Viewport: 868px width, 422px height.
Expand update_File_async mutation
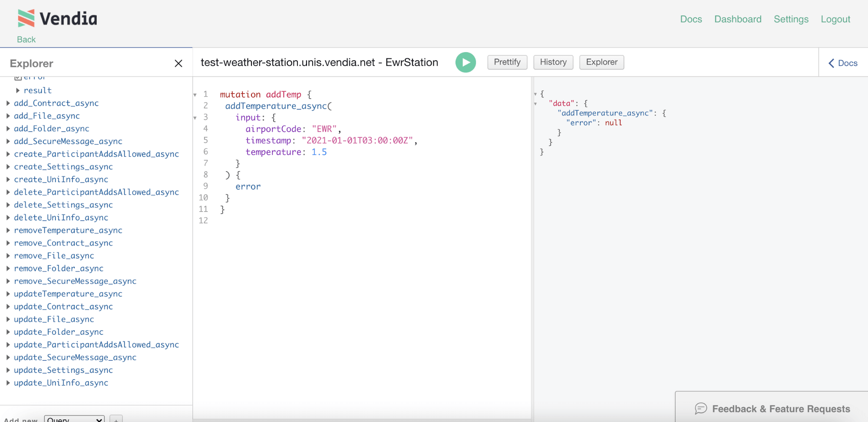point(8,319)
